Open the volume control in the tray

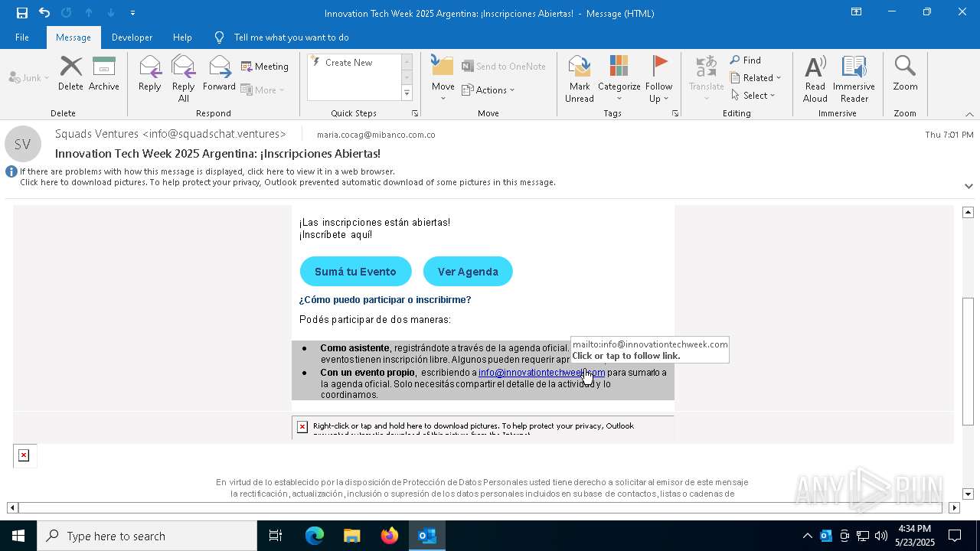pyautogui.click(x=880, y=536)
